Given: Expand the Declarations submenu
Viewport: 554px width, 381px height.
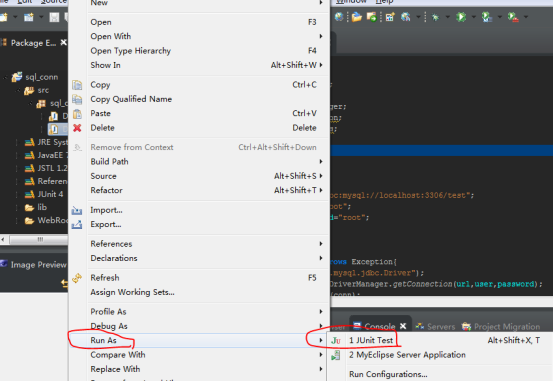Looking at the screenshot, I should tap(321, 258).
